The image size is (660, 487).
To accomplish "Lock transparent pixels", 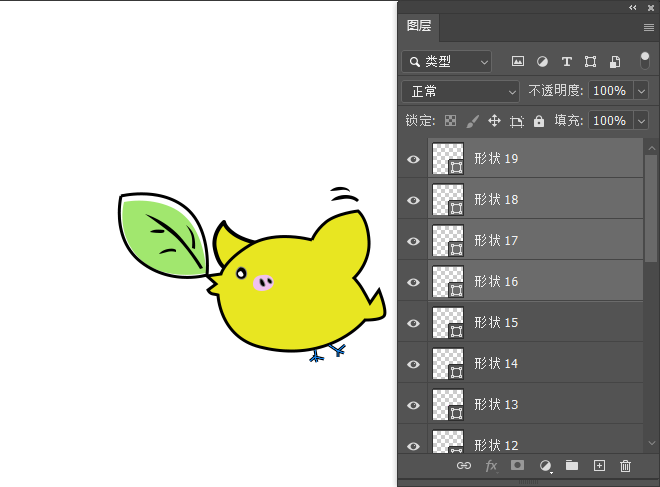I will pos(450,121).
